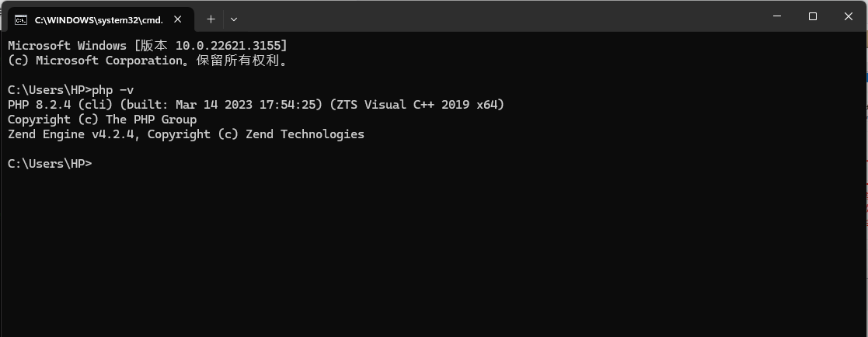Close the terminal window
868x337 pixels.
(x=848, y=16)
